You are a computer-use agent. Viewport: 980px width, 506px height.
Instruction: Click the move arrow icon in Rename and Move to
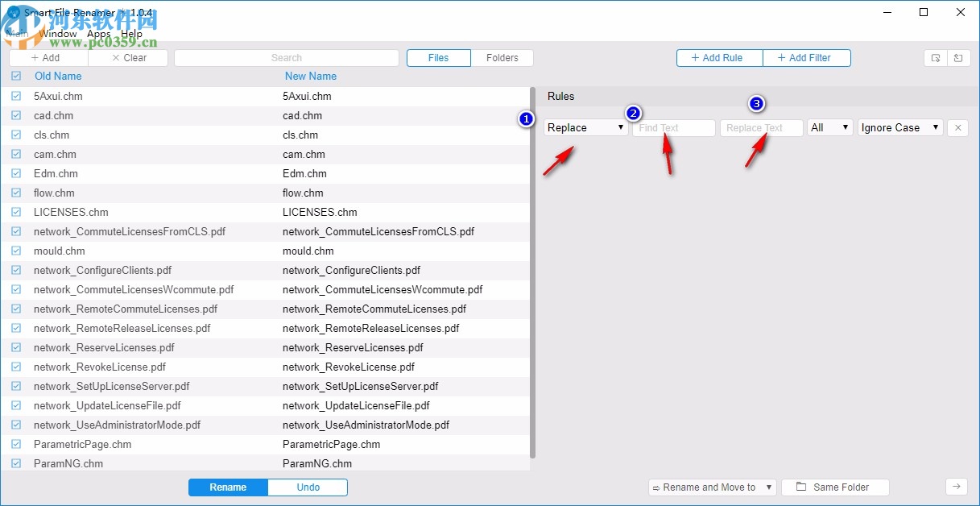tap(658, 487)
